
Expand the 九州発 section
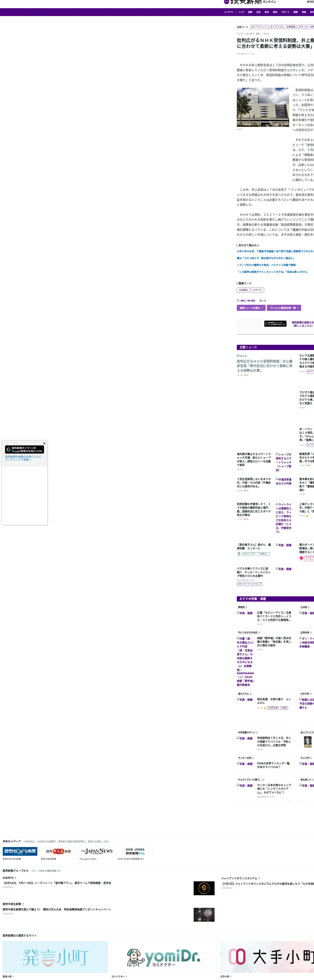click(305, 607)
